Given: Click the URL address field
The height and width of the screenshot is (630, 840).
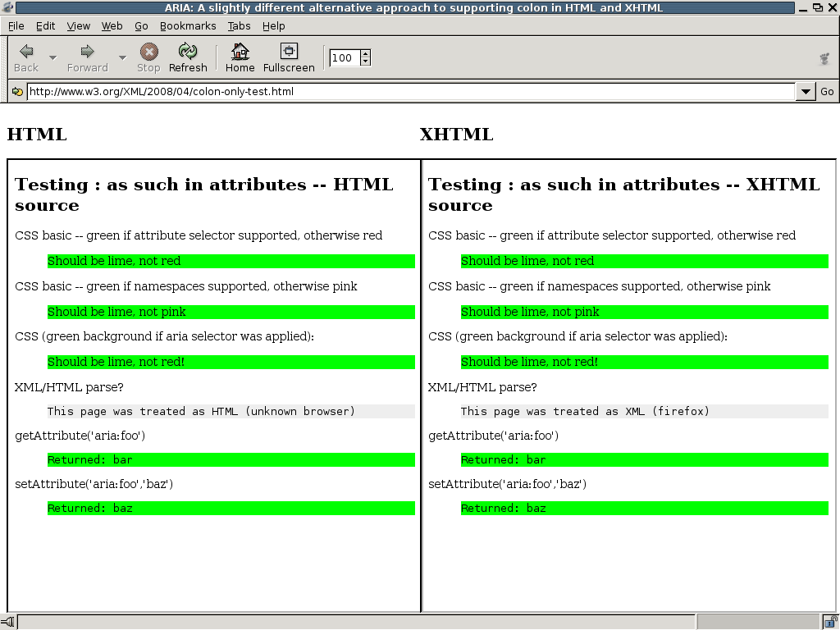Looking at the screenshot, I should (411, 92).
